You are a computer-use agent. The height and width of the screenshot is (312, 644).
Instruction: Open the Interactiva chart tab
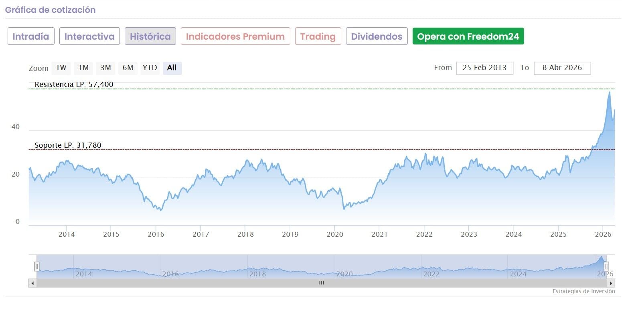(x=89, y=36)
